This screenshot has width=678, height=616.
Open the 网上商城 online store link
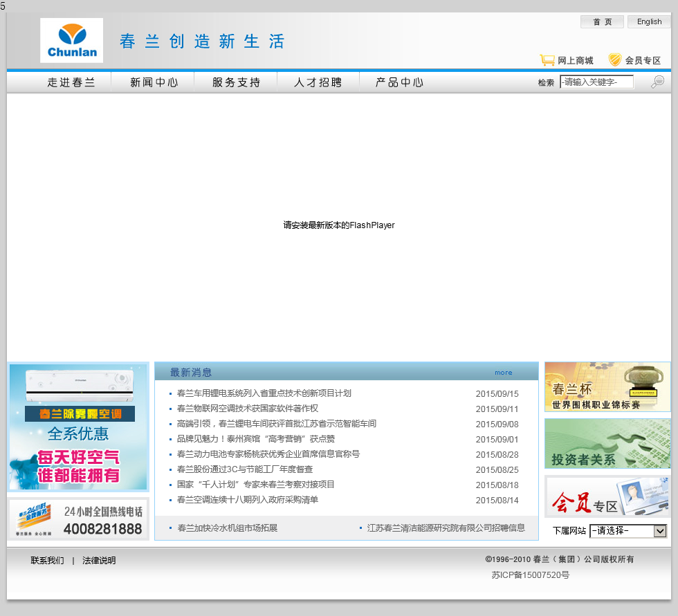575,60
